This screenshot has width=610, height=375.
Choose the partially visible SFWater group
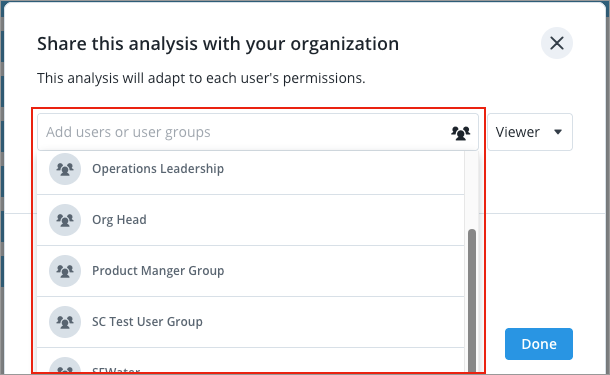pyautogui.click(x=251, y=361)
